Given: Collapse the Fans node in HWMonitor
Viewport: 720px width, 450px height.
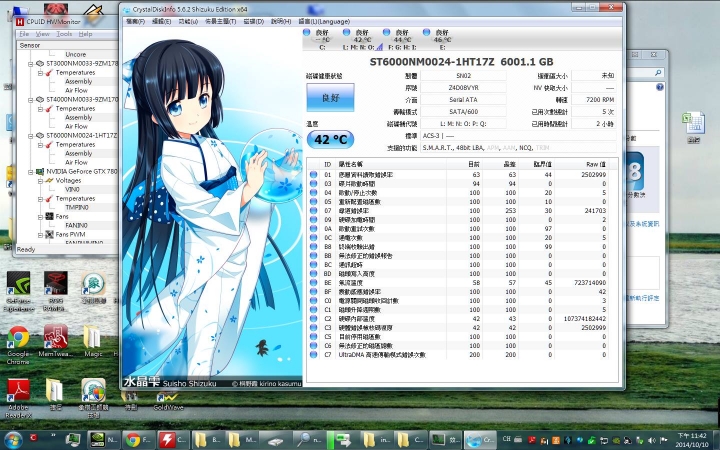Looking at the screenshot, I should click(40, 216).
